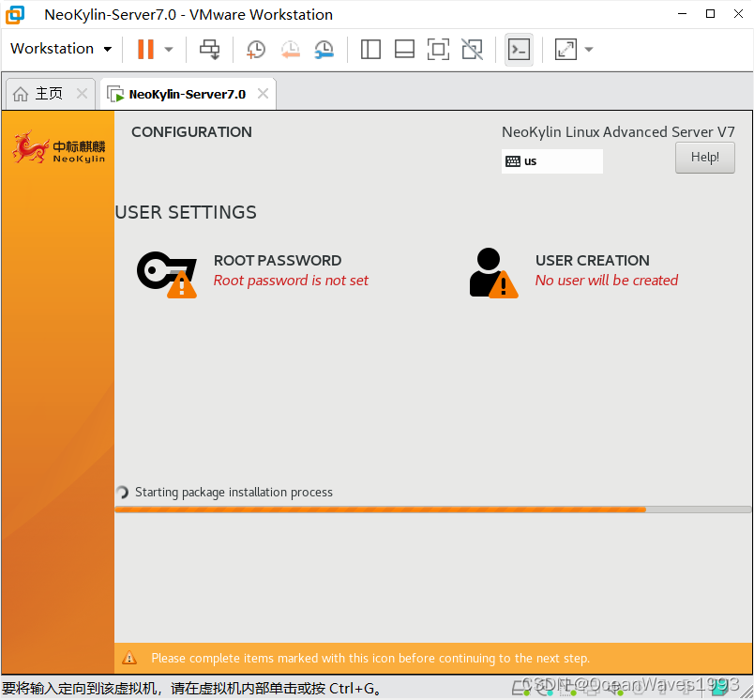Image resolution: width=754 pixels, height=700 pixels.
Task: Show the console view
Action: (519, 49)
